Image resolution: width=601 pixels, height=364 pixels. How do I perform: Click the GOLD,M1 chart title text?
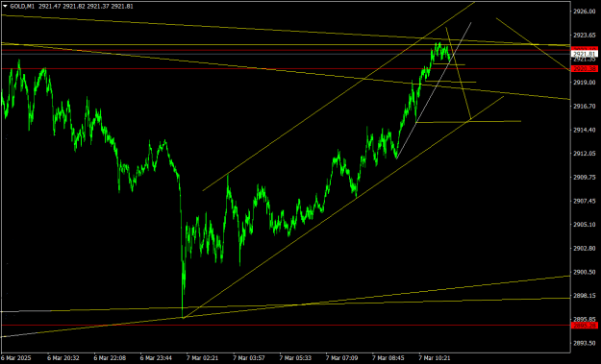point(22,6)
